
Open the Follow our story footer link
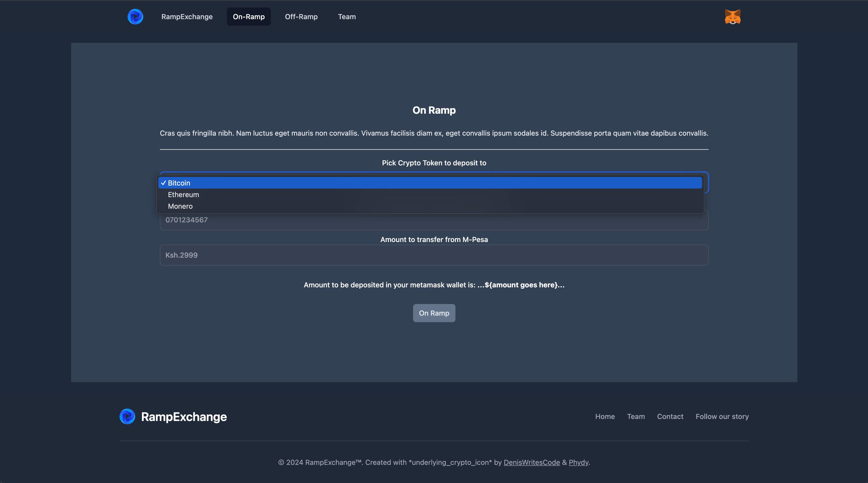tap(722, 417)
